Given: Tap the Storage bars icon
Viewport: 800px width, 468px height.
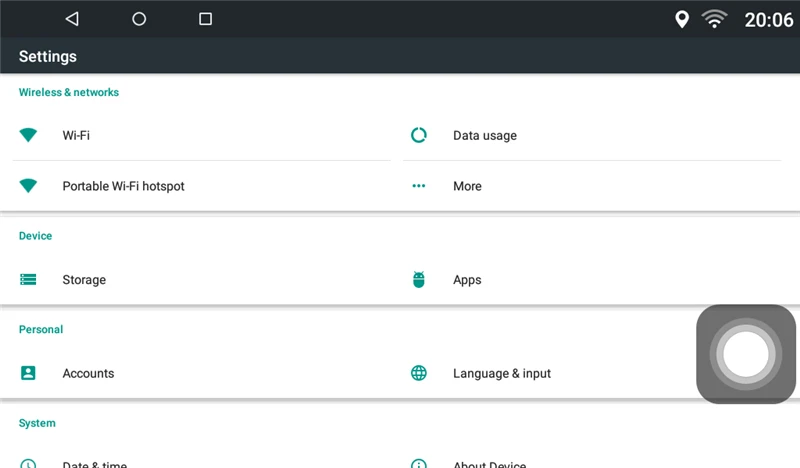Looking at the screenshot, I should (28, 279).
